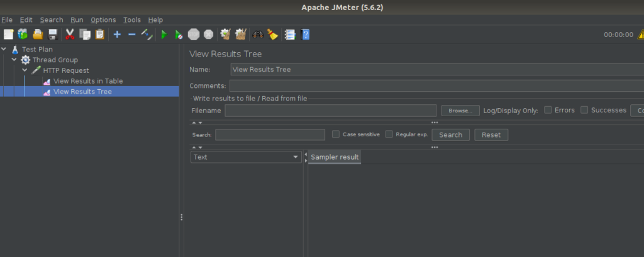Stop the running test icon

pos(194,35)
